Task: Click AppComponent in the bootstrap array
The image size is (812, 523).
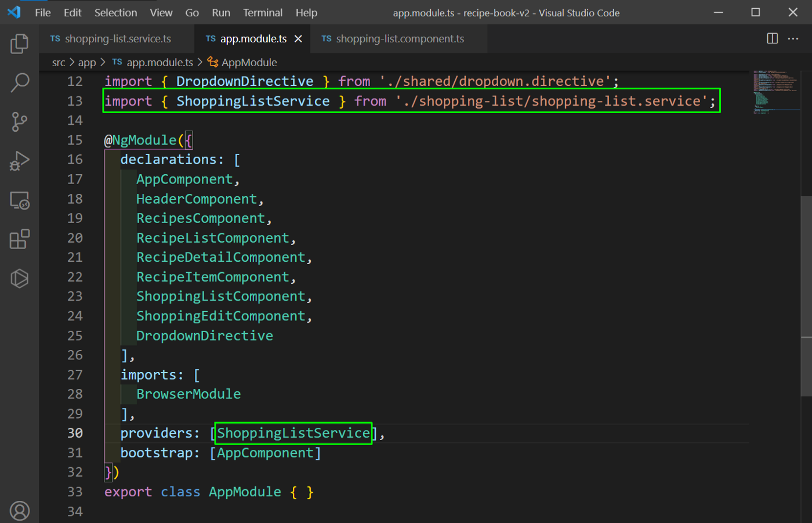Action: click(x=265, y=453)
